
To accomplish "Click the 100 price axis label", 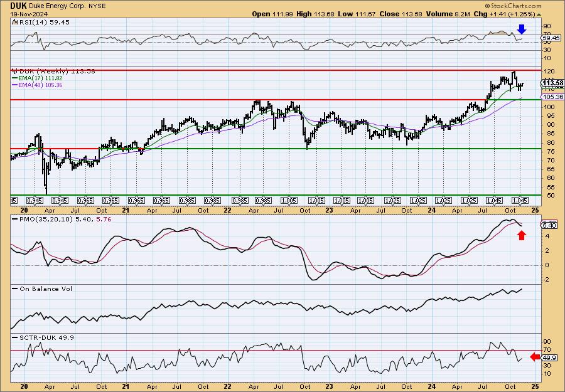I will (549, 107).
